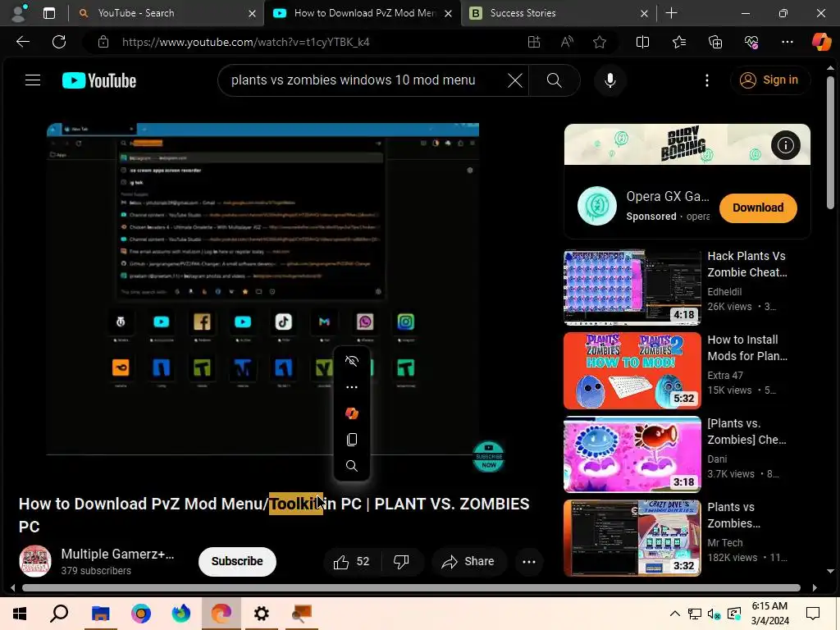Open Edge Settings and more menu
Image resolution: width=840 pixels, height=630 pixels.
[787, 42]
